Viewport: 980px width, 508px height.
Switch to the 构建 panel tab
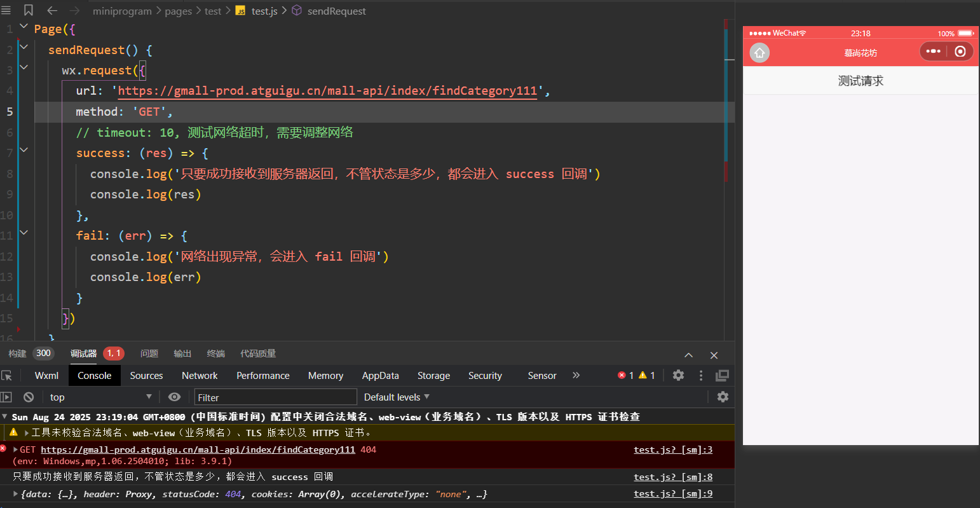click(18, 354)
